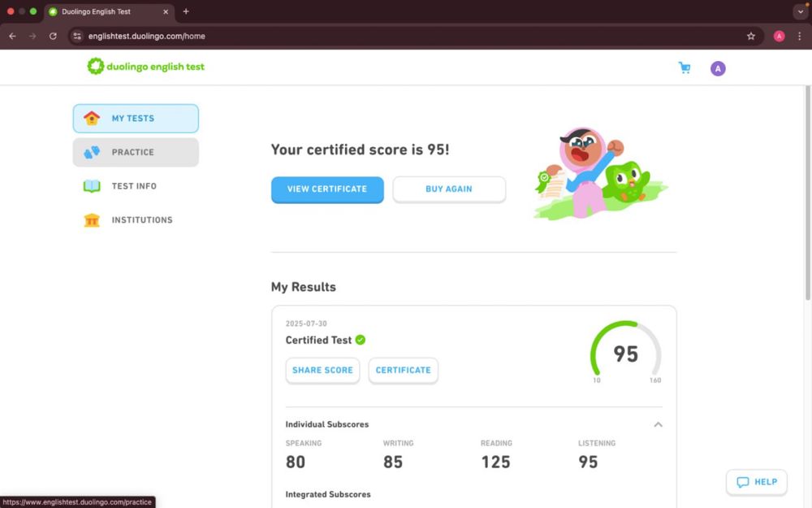Image resolution: width=812 pixels, height=508 pixels.
Task: Click the Test Info book icon
Action: point(92,186)
